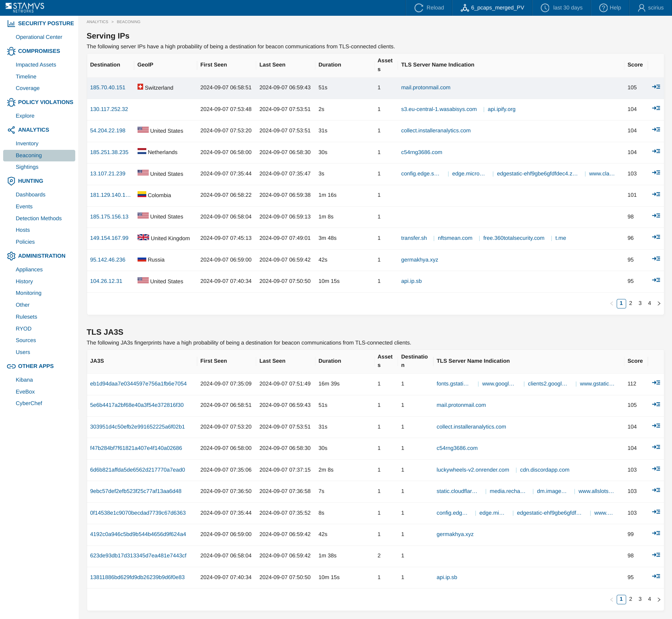Click the action icon on the 13811886bd629fd9db26239b9d6f0e83 row

tap(656, 577)
